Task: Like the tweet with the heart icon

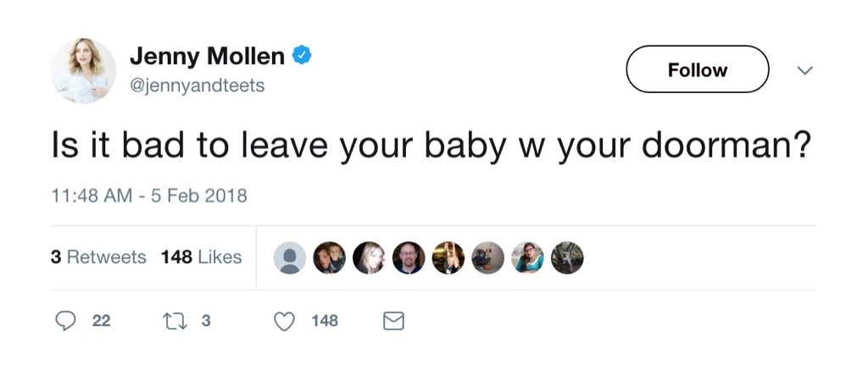Action: pos(286,321)
